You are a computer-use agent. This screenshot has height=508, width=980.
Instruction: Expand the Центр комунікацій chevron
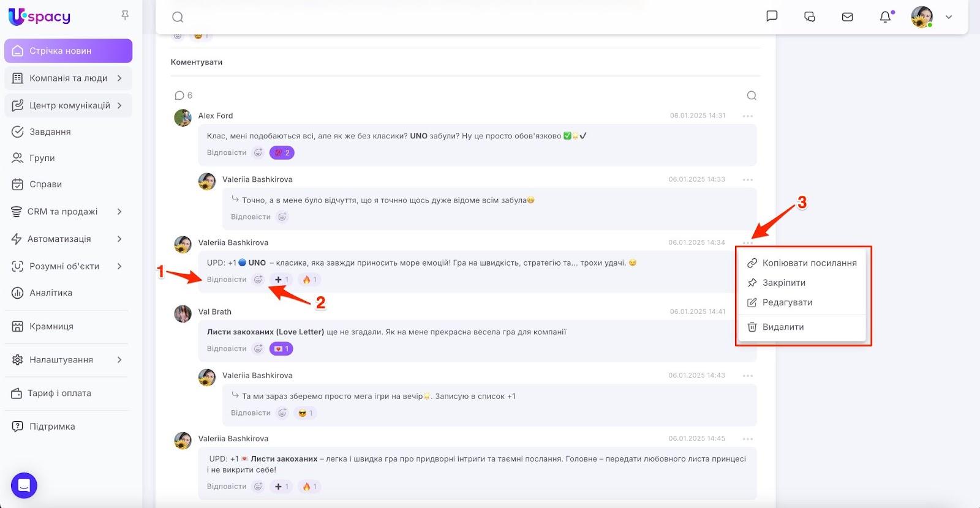point(119,105)
